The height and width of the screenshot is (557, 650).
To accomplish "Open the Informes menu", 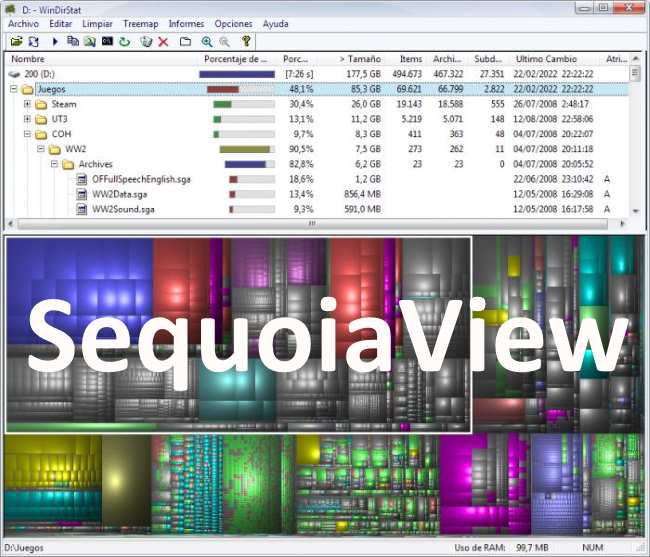I will click(x=187, y=24).
